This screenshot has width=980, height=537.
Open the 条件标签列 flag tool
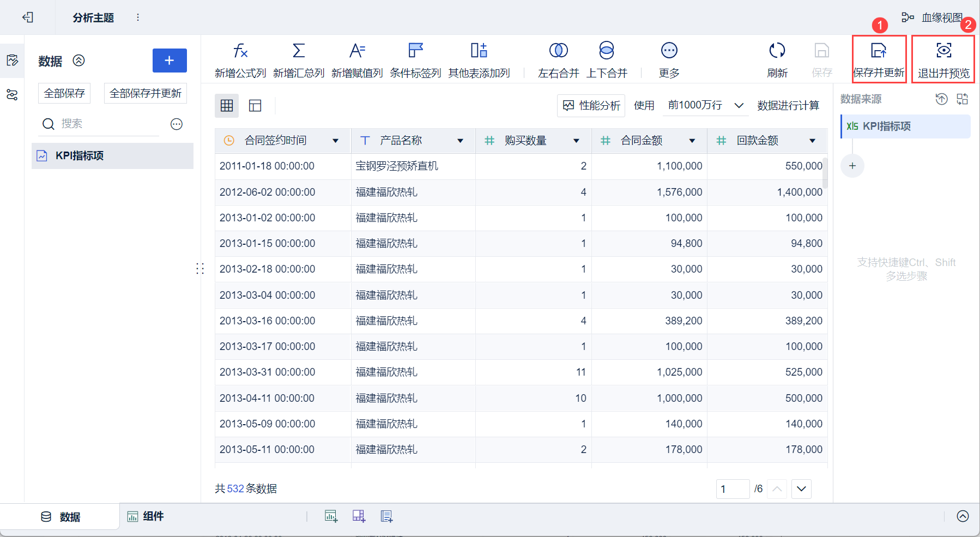coord(415,51)
